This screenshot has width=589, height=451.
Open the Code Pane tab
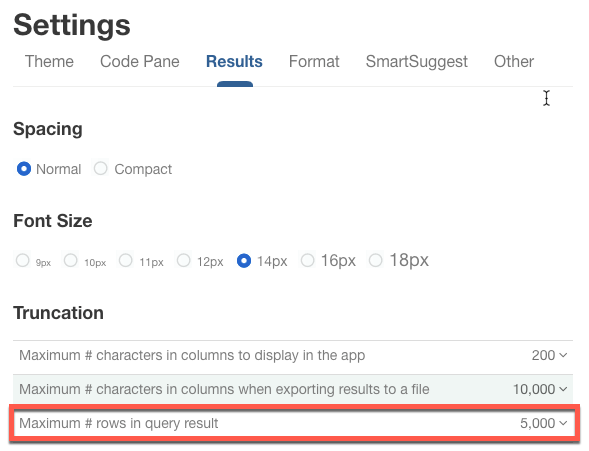pyautogui.click(x=140, y=62)
